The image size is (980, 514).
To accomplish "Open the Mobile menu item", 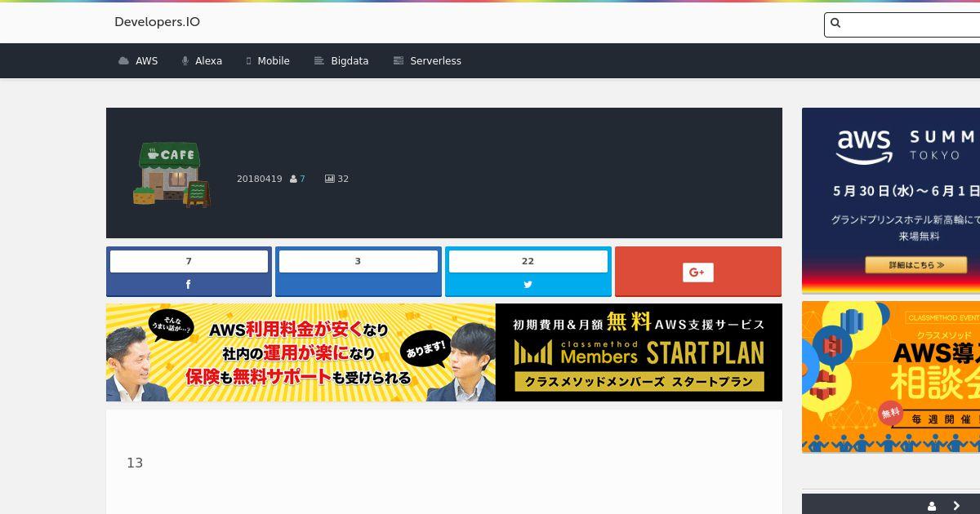I will (x=268, y=61).
